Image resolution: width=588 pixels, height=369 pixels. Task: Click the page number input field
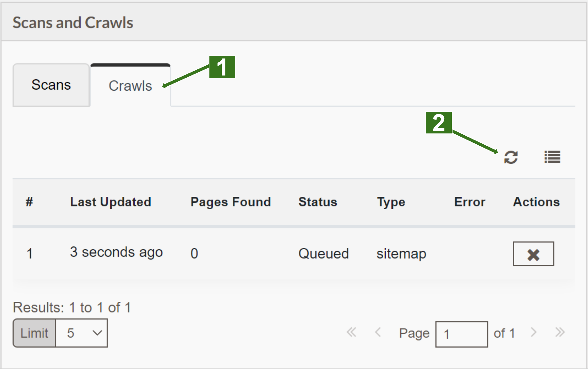(462, 334)
